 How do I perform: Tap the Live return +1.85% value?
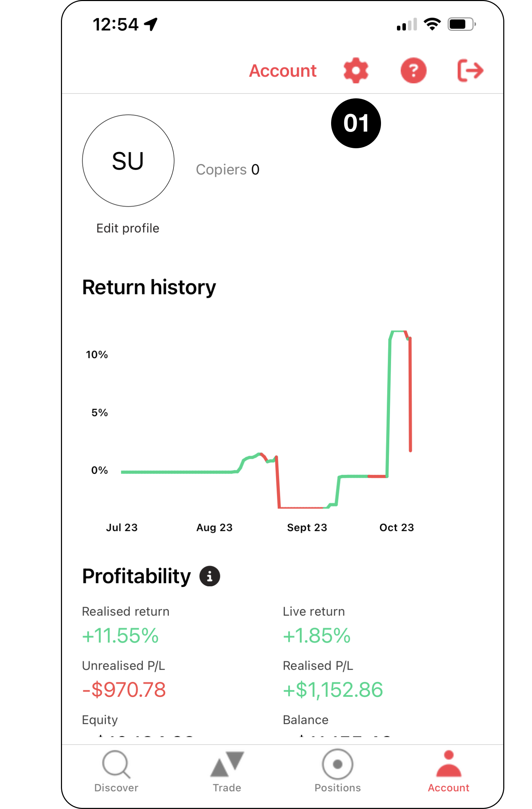tap(317, 636)
